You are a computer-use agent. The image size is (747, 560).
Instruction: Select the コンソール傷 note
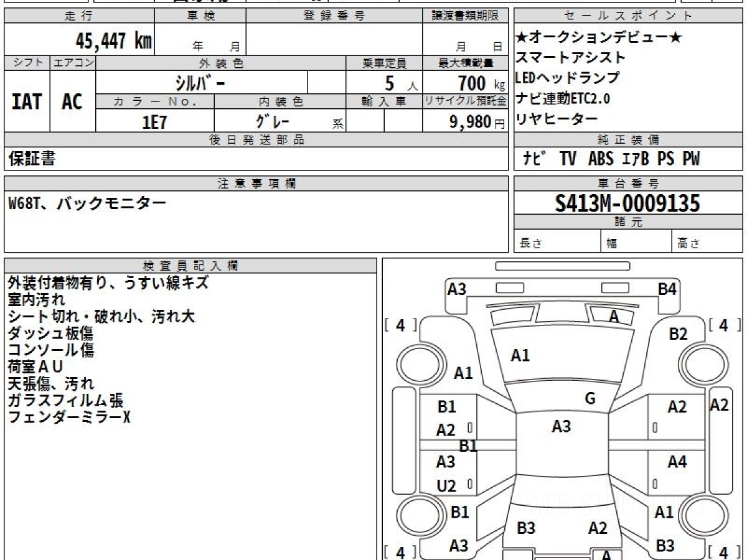pos(51,350)
